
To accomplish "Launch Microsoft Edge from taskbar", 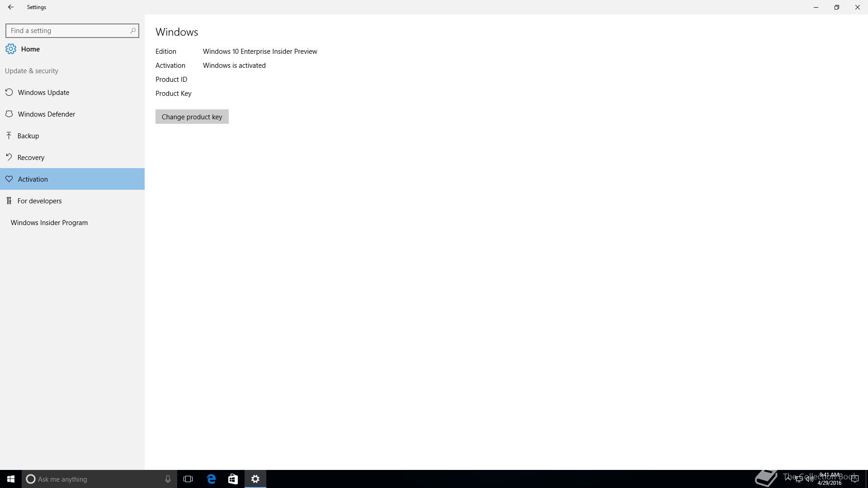I will coord(211,479).
